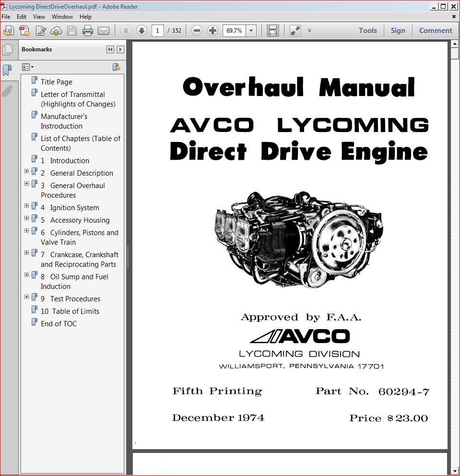The width and height of the screenshot is (460, 476).
Task: Click the Create PDF online icon
Action: tap(24, 31)
